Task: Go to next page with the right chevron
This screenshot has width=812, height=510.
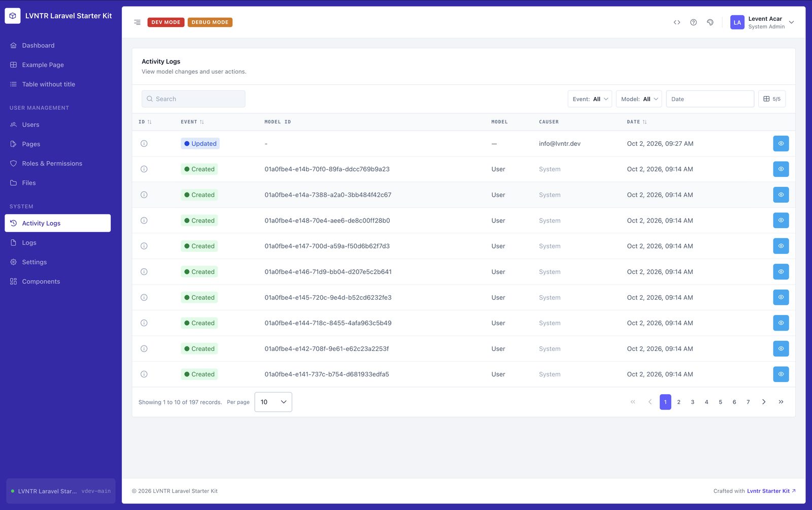Action: (x=764, y=402)
